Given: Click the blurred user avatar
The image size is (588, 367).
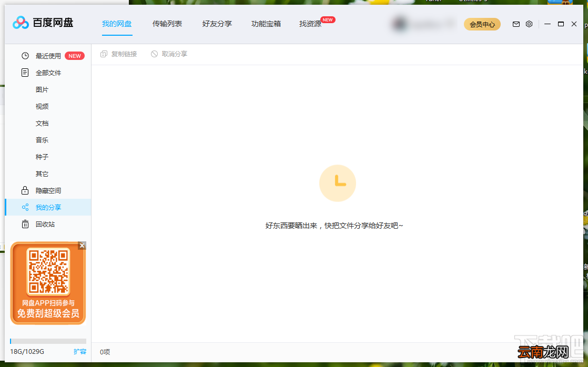Looking at the screenshot, I should coord(399,24).
